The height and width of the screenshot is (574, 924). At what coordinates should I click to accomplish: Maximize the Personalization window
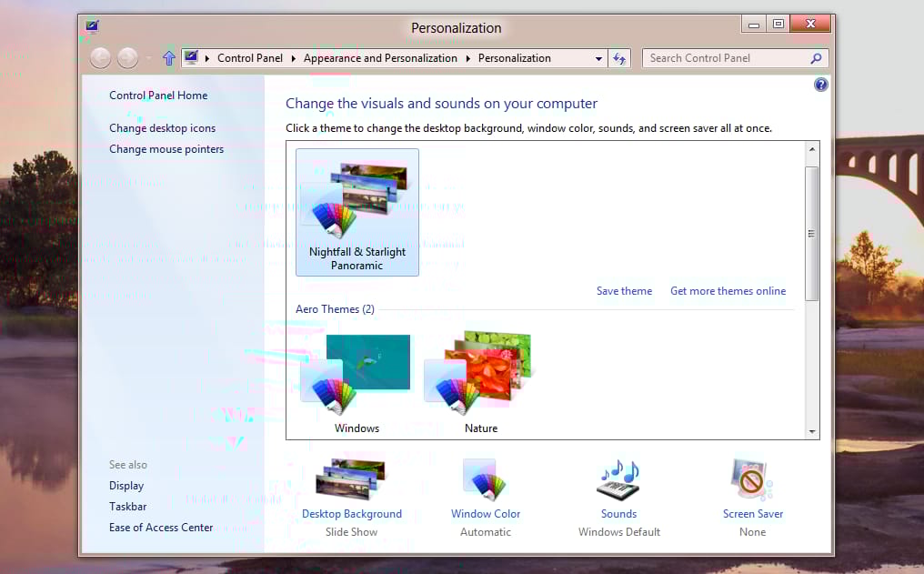[x=778, y=25]
